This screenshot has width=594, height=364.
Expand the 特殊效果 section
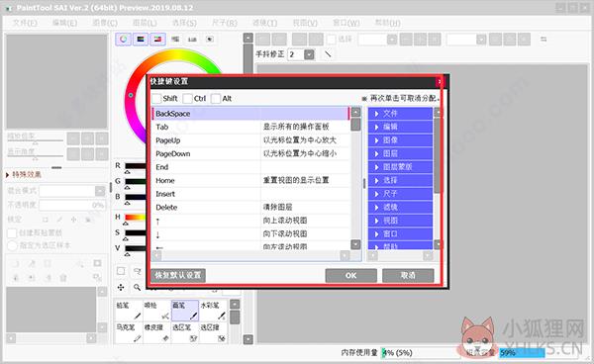coord(24,175)
